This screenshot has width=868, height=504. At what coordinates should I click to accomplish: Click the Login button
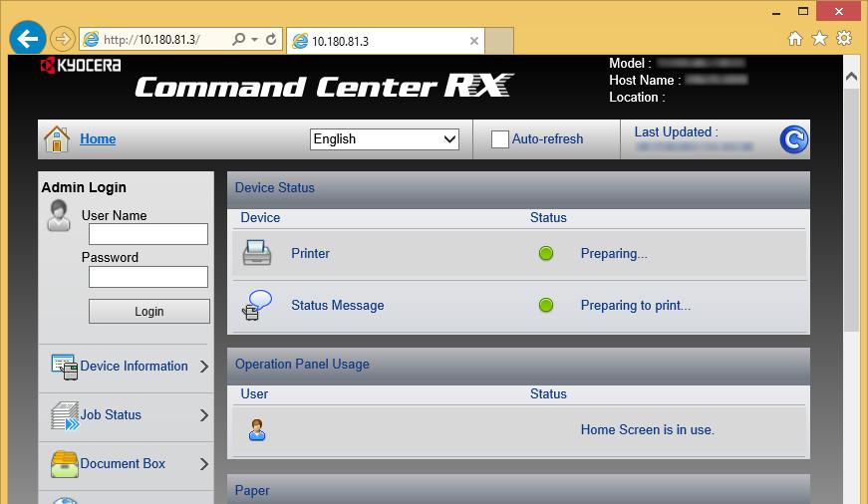(x=149, y=312)
